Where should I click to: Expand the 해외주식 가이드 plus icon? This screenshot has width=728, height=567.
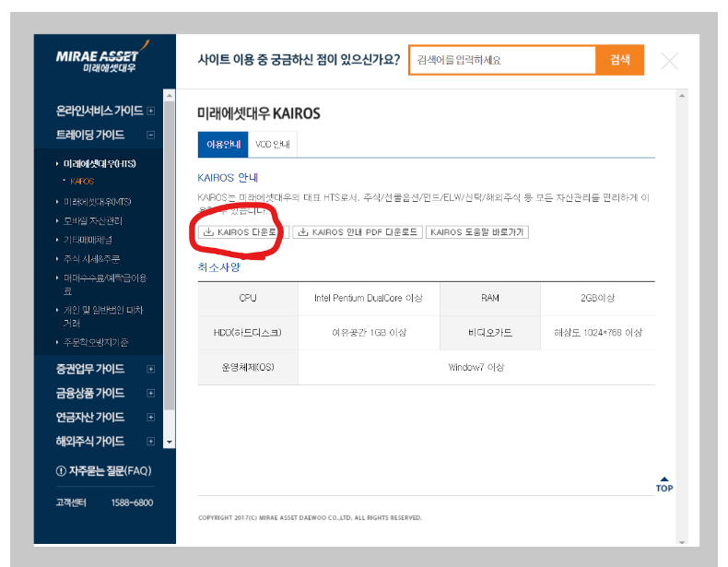150,442
